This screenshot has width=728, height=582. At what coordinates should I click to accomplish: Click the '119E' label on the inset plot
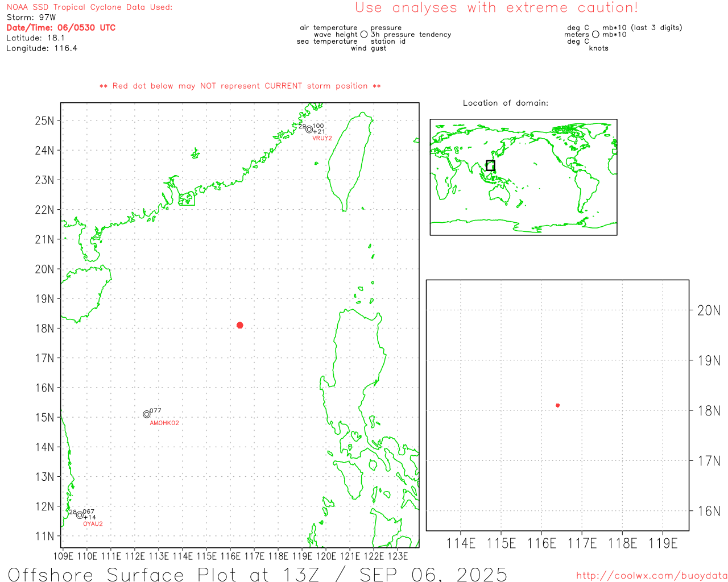(x=663, y=543)
